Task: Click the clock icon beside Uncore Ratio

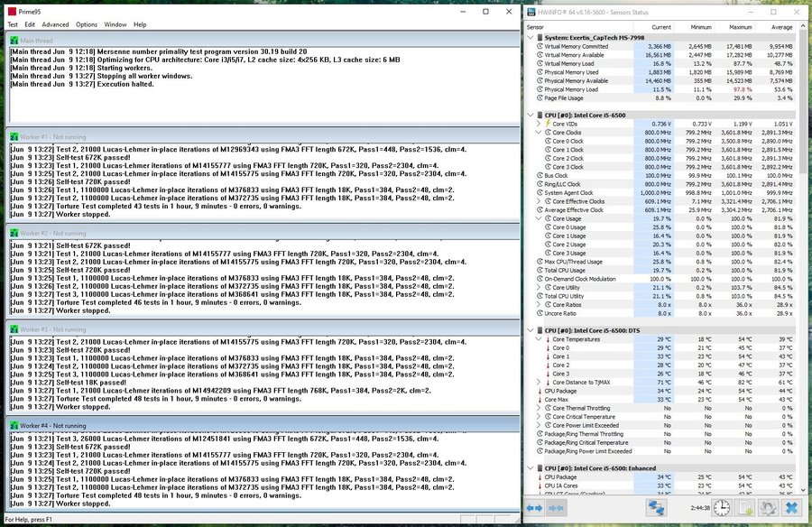Action: pyautogui.click(x=540, y=313)
